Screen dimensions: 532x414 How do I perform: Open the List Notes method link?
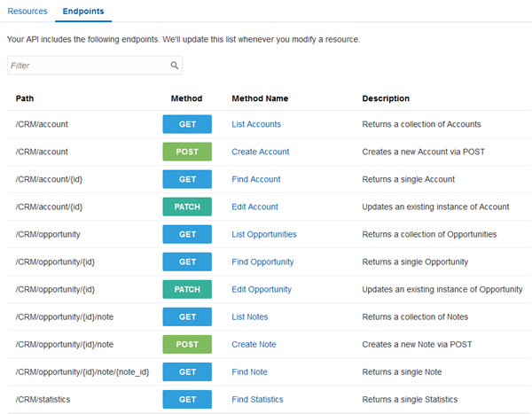[250, 316]
